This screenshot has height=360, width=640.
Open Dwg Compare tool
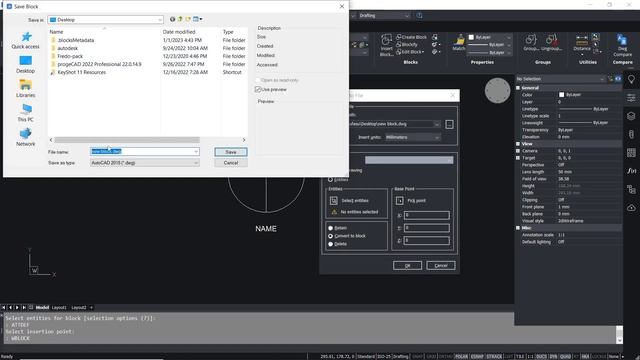(622, 45)
